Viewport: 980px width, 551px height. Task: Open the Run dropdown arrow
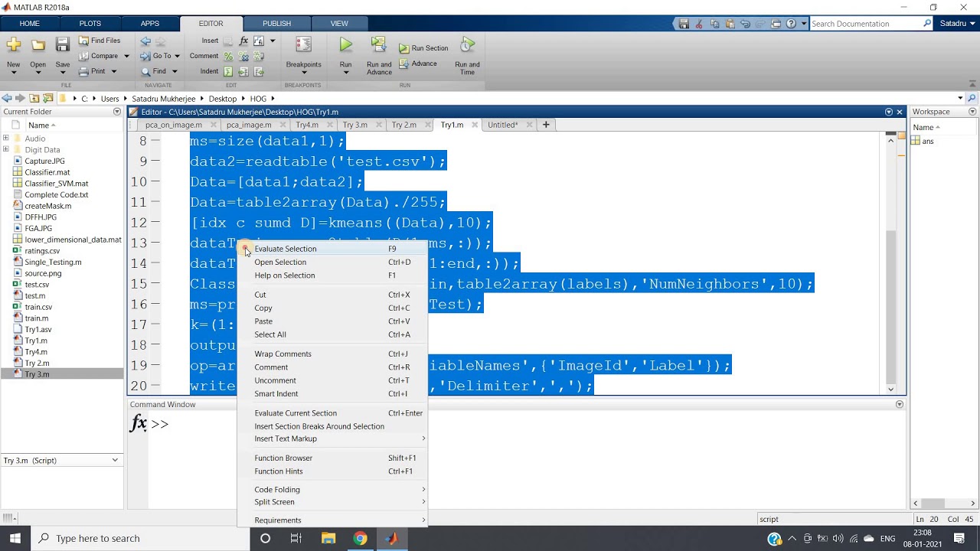tap(346, 73)
